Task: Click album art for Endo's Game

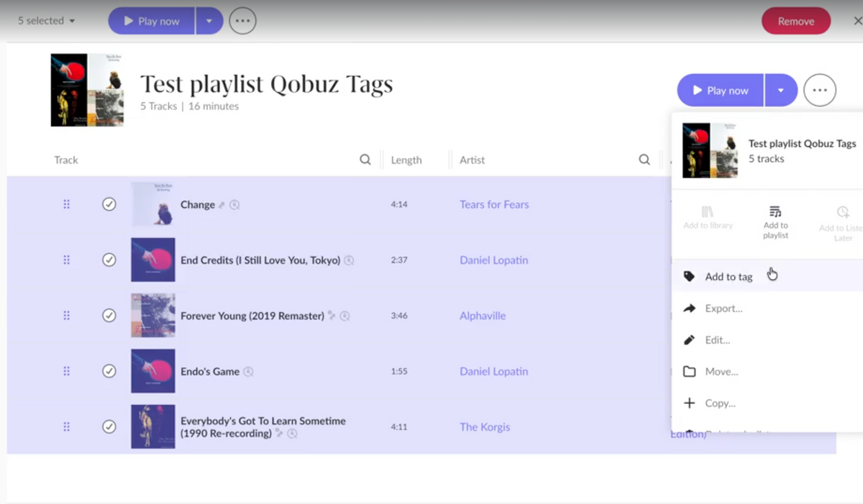Action: point(153,371)
